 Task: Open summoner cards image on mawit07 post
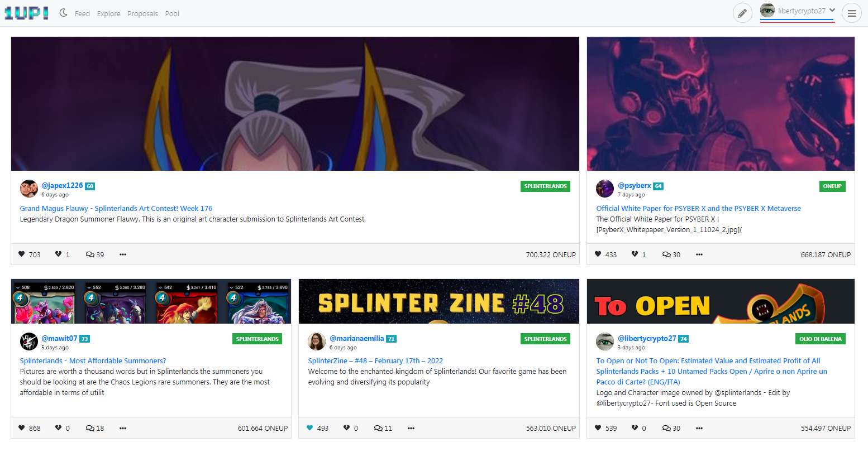click(x=151, y=301)
